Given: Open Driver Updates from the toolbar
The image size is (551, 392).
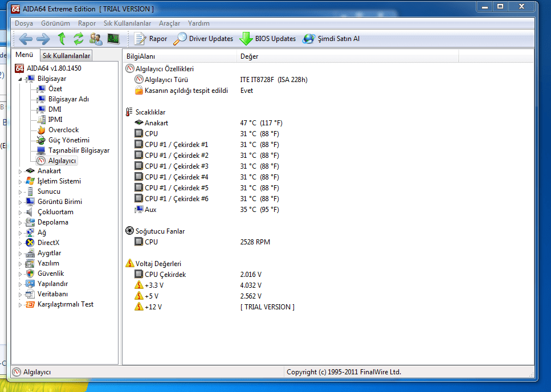Looking at the screenshot, I should click(x=203, y=39).
